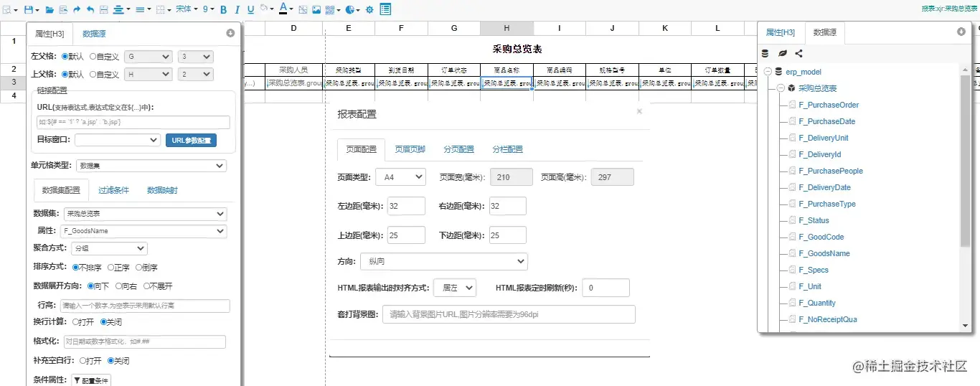Click the open folder icon in toolbar

tap(50, 10)
